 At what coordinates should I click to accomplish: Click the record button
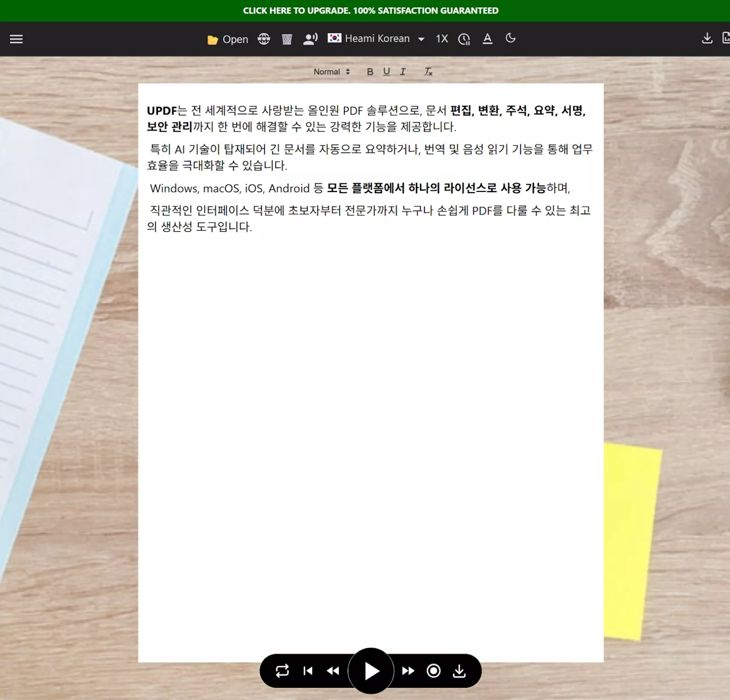(433, 671)
